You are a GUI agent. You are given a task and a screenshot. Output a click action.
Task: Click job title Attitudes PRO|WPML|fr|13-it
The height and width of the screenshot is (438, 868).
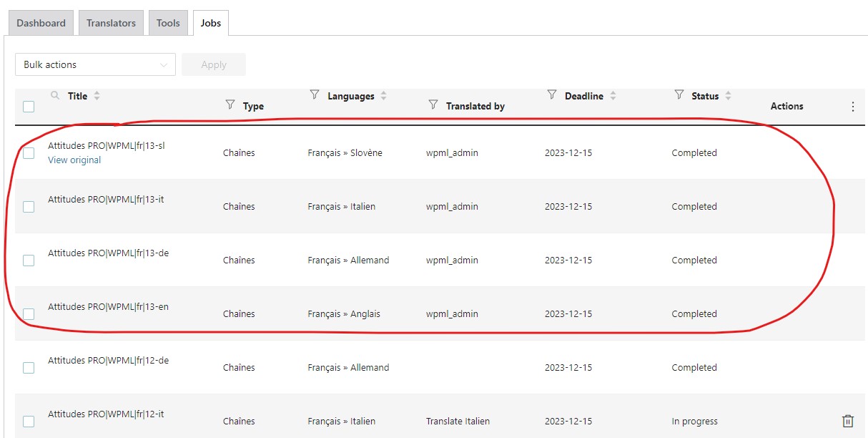coord(106,200)
